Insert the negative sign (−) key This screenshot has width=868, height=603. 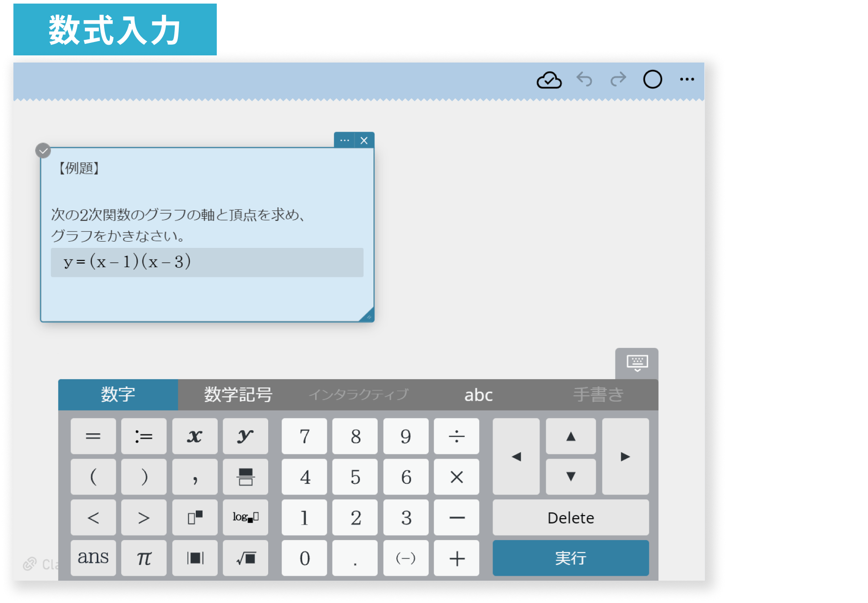pyautogui.click(x=406, y=558)
